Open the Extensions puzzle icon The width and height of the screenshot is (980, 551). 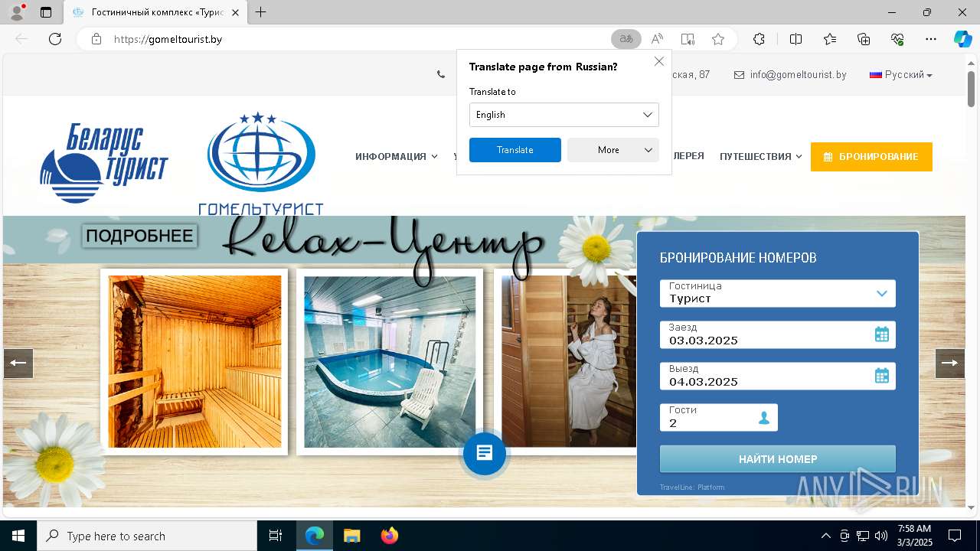(x=759, y=39)
